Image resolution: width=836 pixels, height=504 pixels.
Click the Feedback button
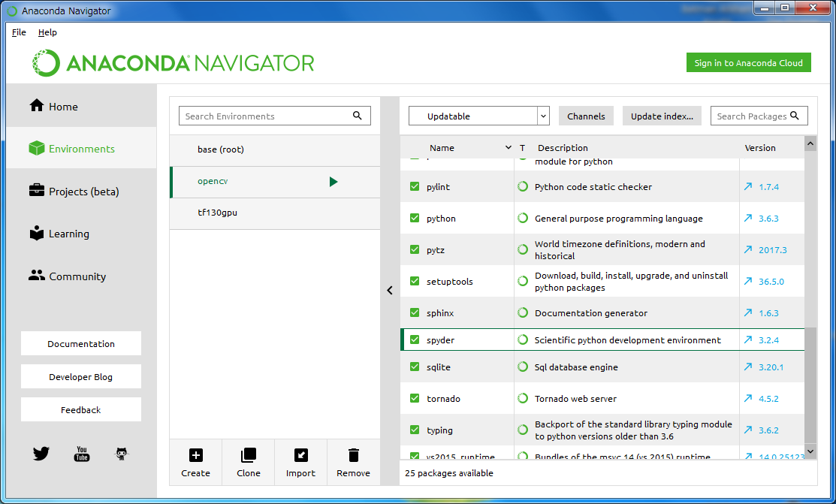point(81,409)
